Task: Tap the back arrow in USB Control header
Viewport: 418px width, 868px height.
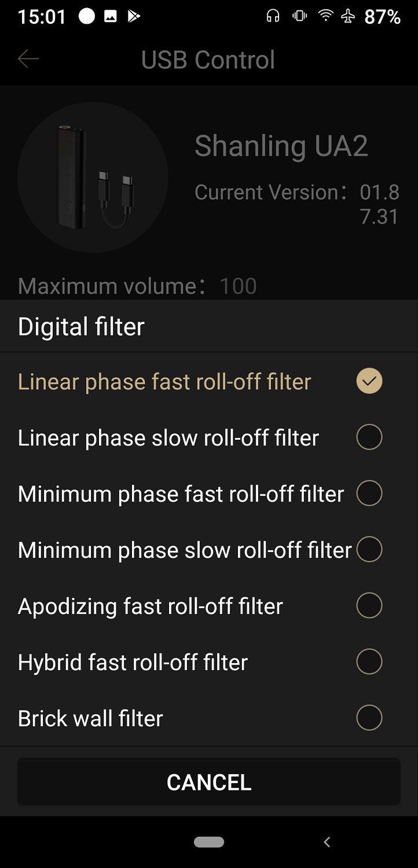Action: (x=28, y=59)
